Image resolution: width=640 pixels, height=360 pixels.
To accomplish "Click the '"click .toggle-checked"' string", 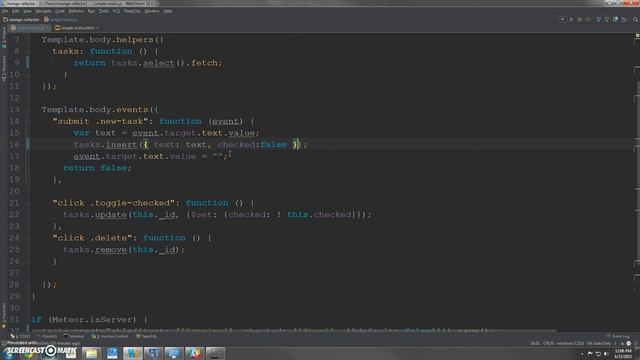I will click(x=113, y=203).
